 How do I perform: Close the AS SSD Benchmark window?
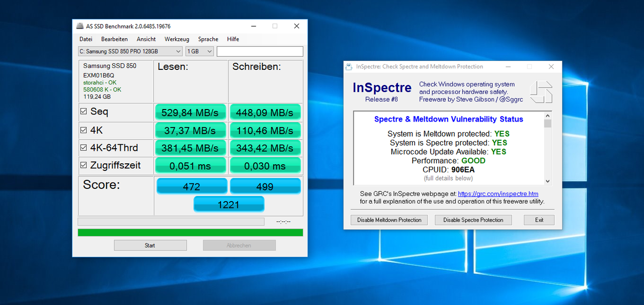297,26
